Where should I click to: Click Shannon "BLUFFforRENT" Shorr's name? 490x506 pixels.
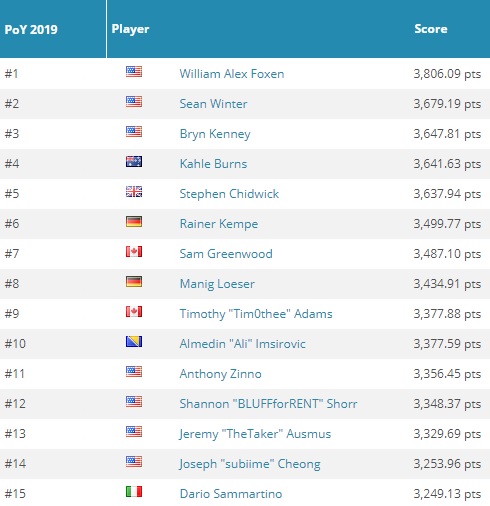[268, 404]
